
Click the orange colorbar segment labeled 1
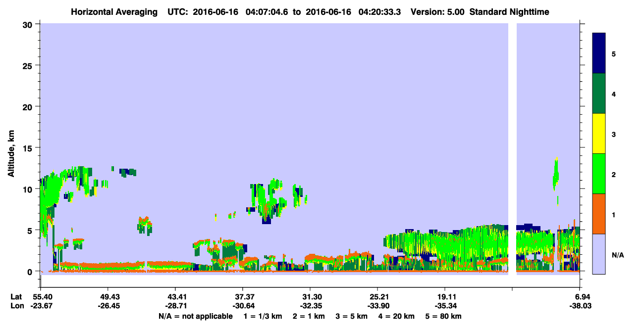pos(599,214)
